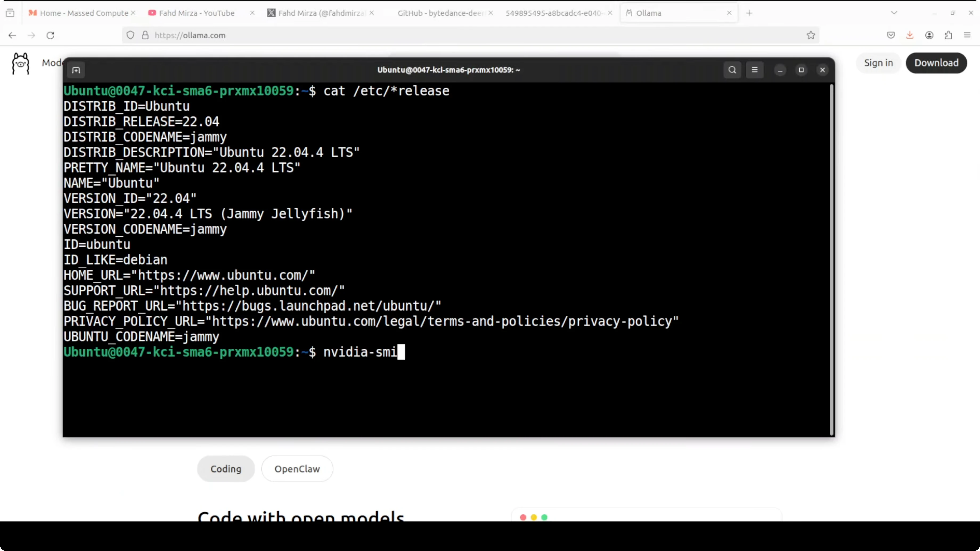Expand the list all tabs chevron
Screen dimensions: 980x551
[894, 13]
